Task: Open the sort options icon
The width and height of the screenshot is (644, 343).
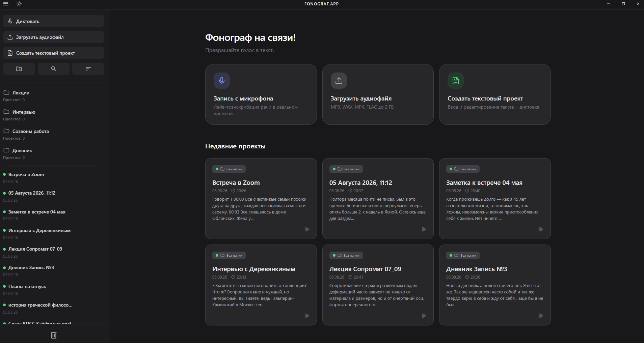Action: point(88,69)
